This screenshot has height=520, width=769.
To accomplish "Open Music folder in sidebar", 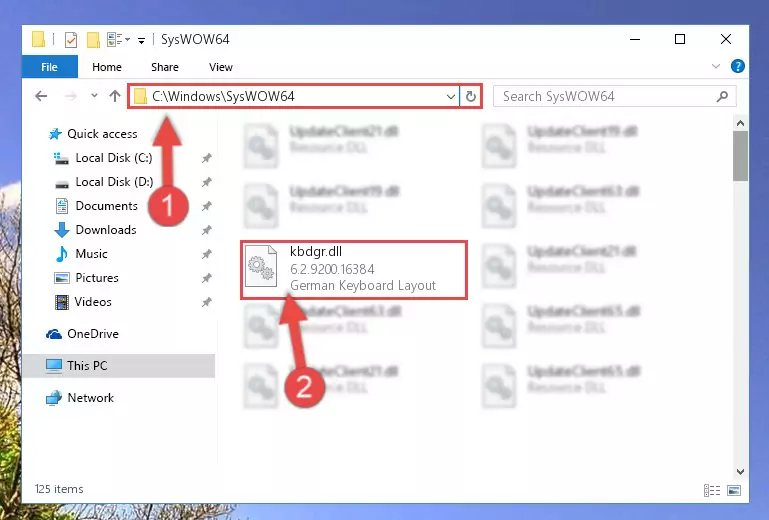I will pyautogui.click(x=91, y=254).
